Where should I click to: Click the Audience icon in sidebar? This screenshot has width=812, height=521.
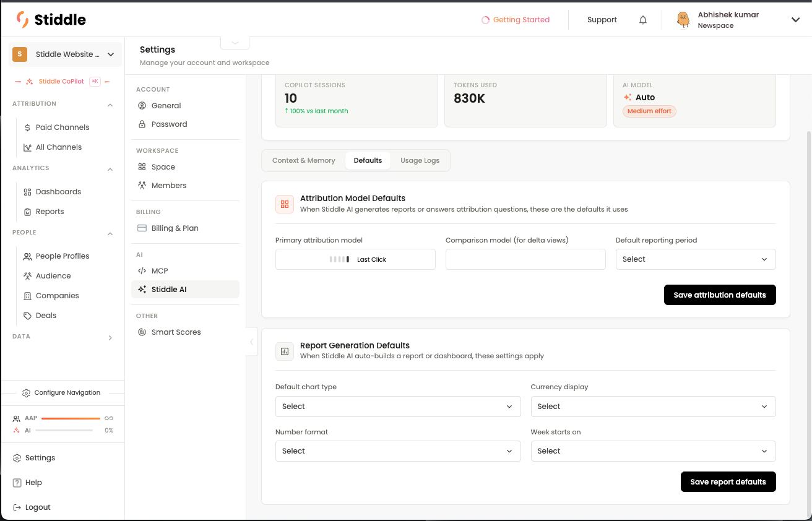(x=27, y=276)
